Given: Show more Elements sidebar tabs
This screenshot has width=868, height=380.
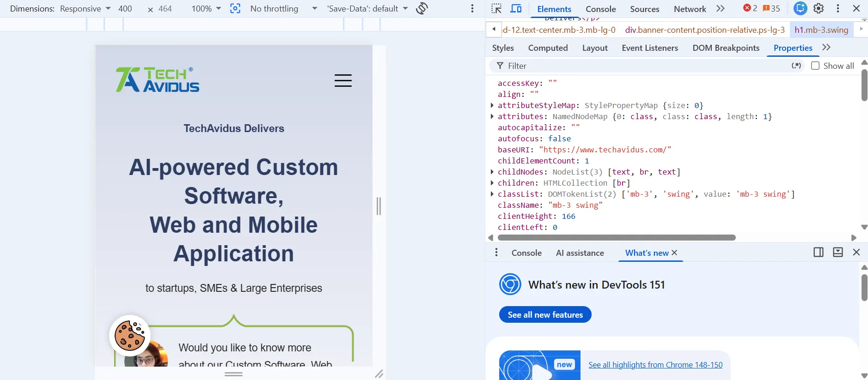Looking at the screenshot, I should tap(826, 48).
